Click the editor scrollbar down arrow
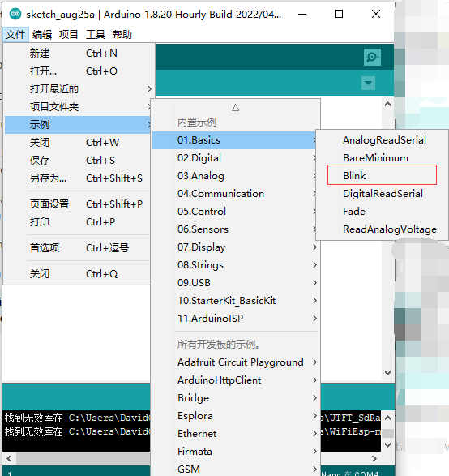 pos(387,373)
